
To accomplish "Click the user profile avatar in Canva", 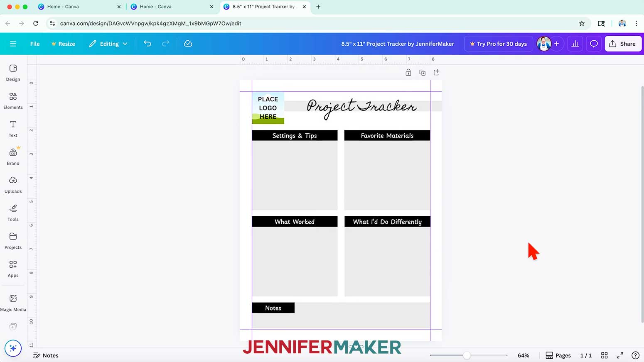I will pos(543,44).
